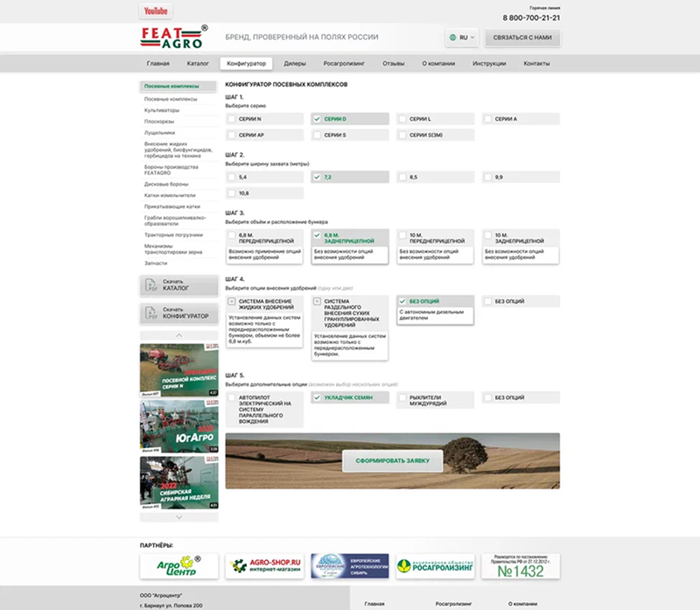Open the ЮгАгро video thumbnail
The image size is (700, 610).
click(178, 425)
